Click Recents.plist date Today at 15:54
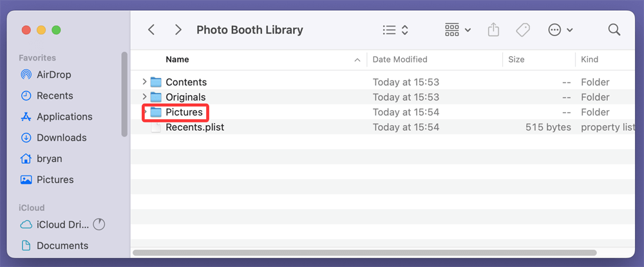Screen dimensions: 644x267 coord(406,127)
